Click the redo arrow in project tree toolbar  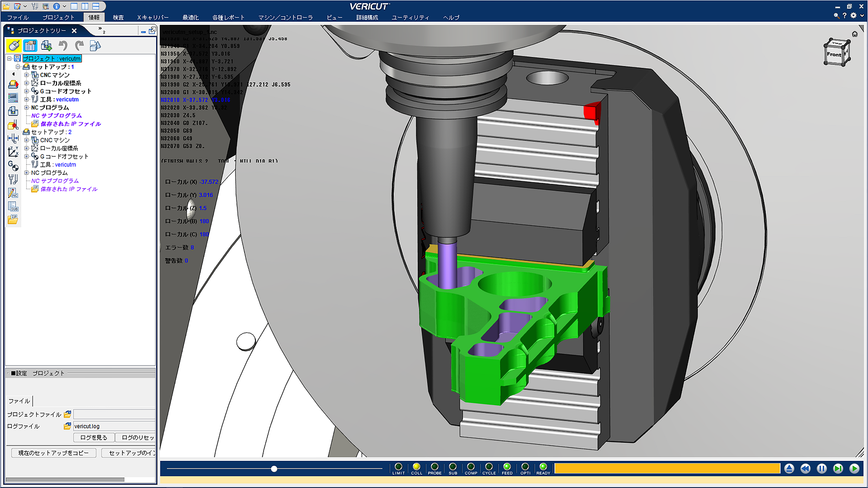[79, 46]
